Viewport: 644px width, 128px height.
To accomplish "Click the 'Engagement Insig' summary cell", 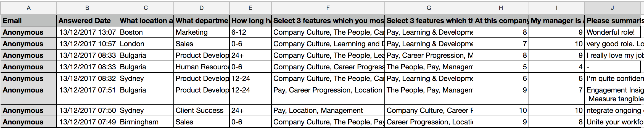I will pyautogui.click(x=614, y=94).
